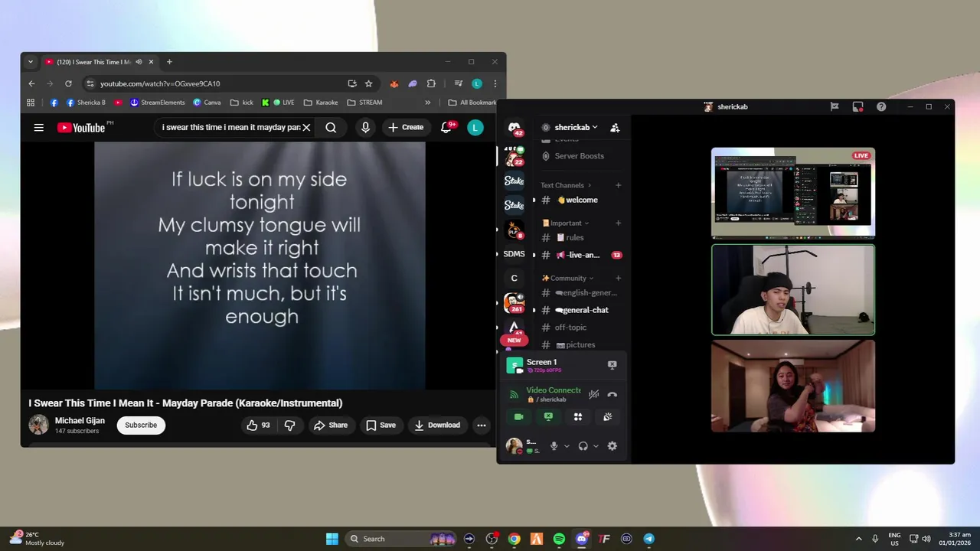
Task: Deafen Discord headphones
Action: pos(583,446)
